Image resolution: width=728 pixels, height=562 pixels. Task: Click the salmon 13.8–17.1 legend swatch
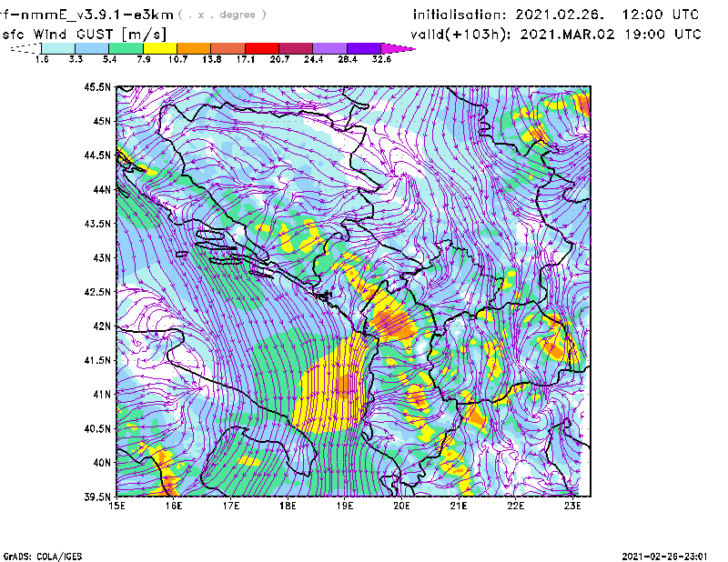(228, 48)
